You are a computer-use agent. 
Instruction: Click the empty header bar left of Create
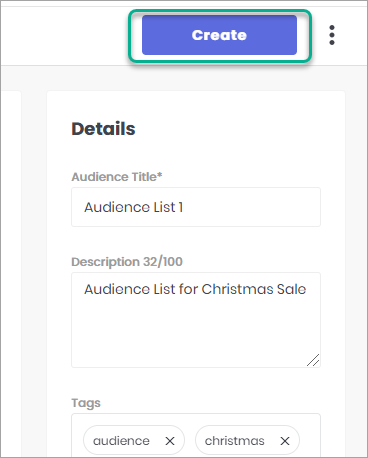pos(63,35)
